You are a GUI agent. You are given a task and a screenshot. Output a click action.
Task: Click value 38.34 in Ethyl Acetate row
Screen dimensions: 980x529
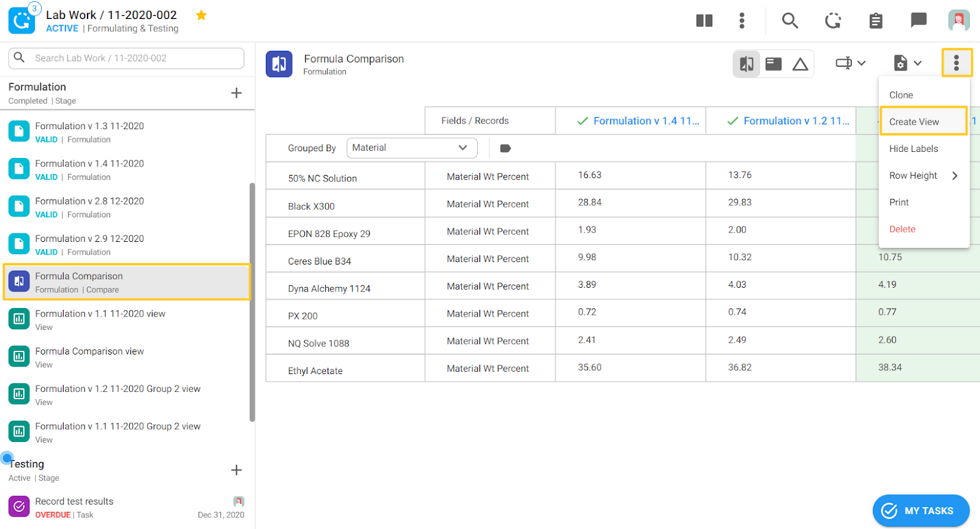click(x=890, y=367)
